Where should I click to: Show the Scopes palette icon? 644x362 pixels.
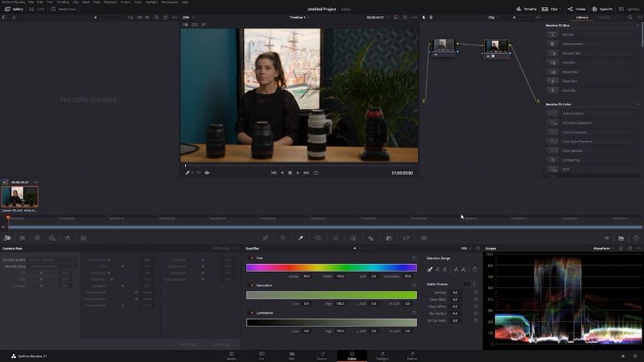[621, 238]
